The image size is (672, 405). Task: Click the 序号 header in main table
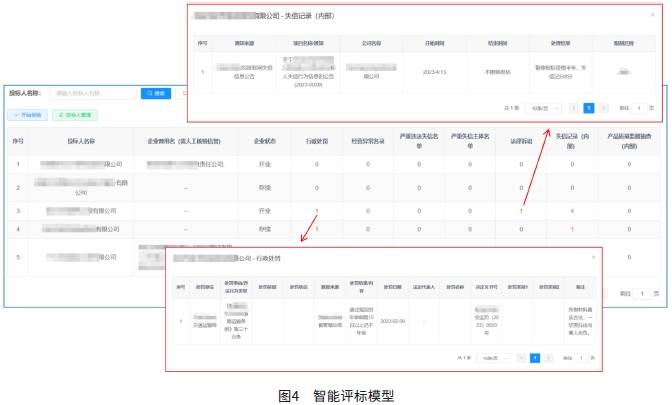18,141
